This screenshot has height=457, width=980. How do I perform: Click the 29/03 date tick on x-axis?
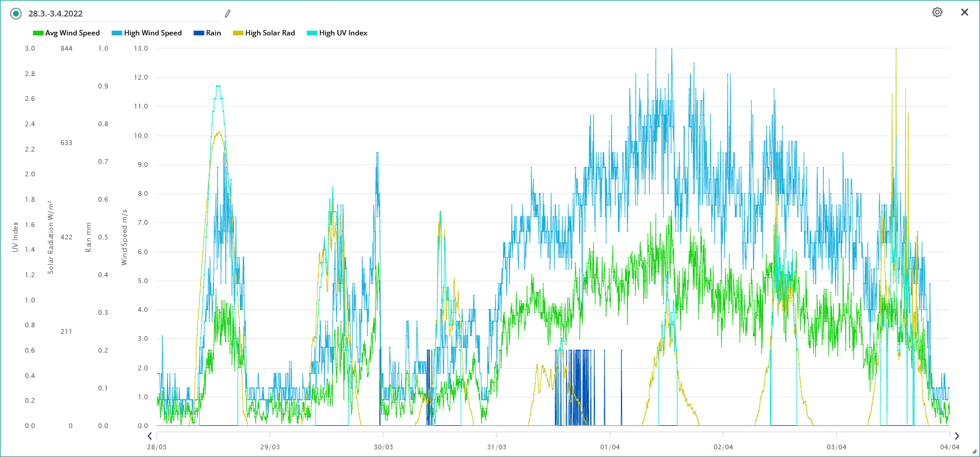tap(270, 447)
